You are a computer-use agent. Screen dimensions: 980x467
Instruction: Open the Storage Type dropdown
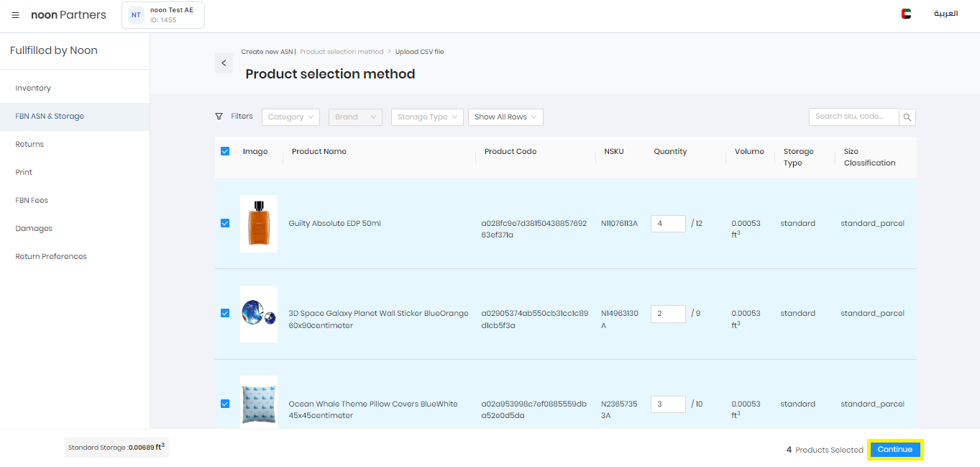(427, 116)
